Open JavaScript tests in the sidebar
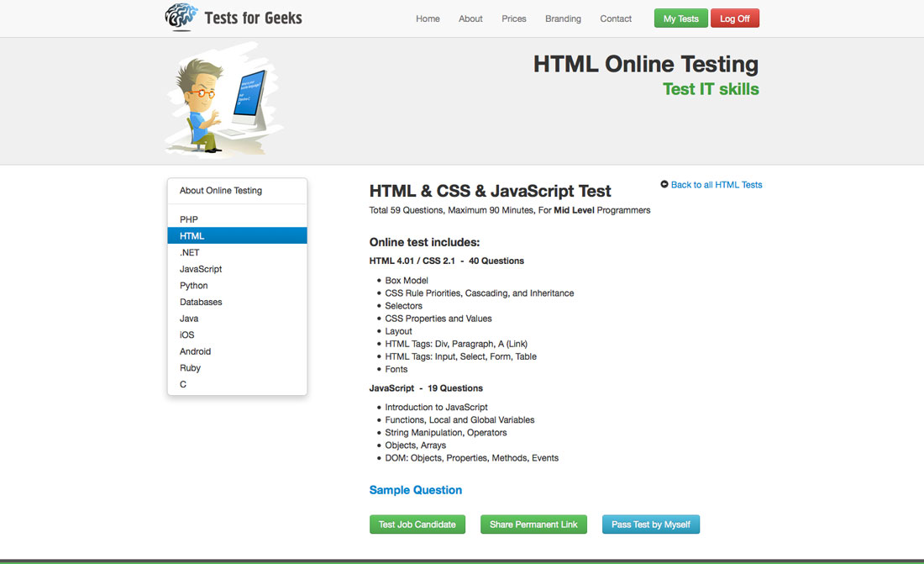Screen dimensions: 924x564 pyautogui.click(x=201, y=269)
